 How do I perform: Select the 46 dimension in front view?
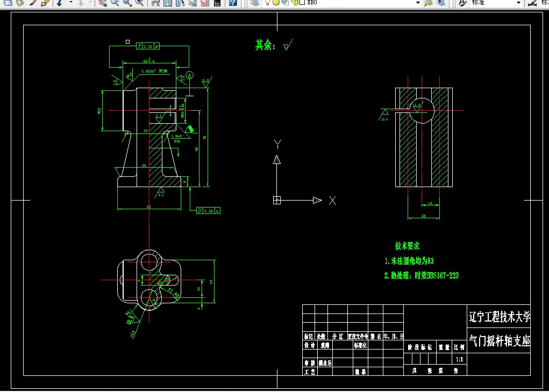click(x=144, y=165)
